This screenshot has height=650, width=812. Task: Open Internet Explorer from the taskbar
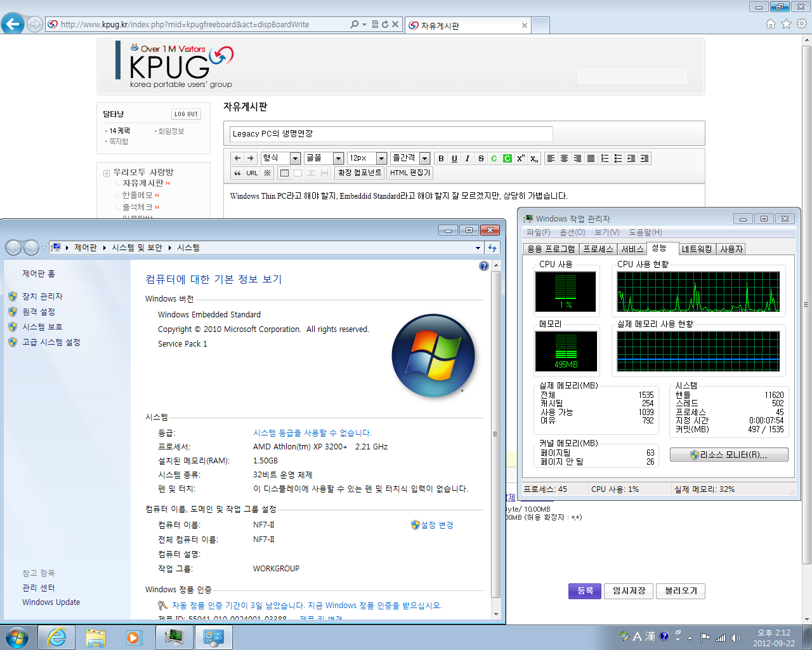coord(56,637)
